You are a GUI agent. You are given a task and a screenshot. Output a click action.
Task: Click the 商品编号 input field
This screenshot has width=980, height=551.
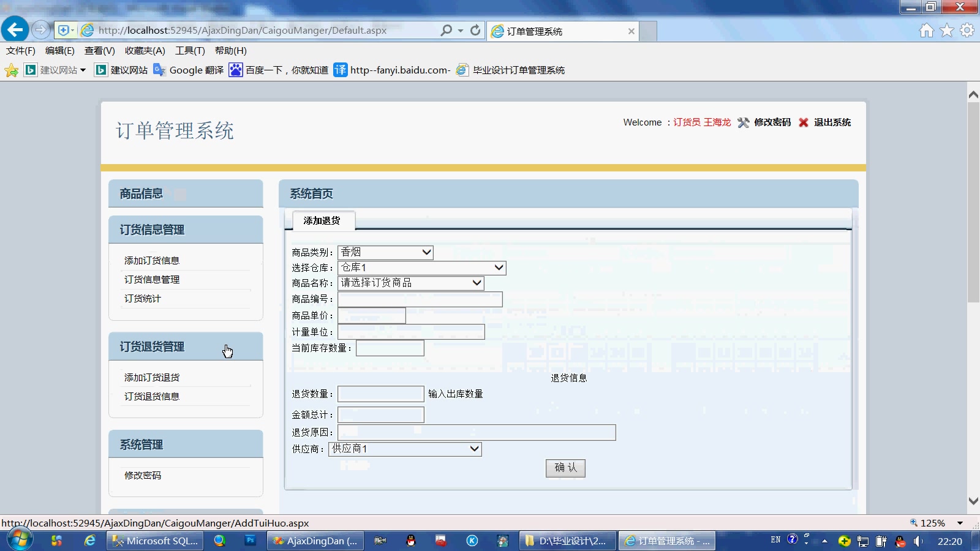pos(420,299)
